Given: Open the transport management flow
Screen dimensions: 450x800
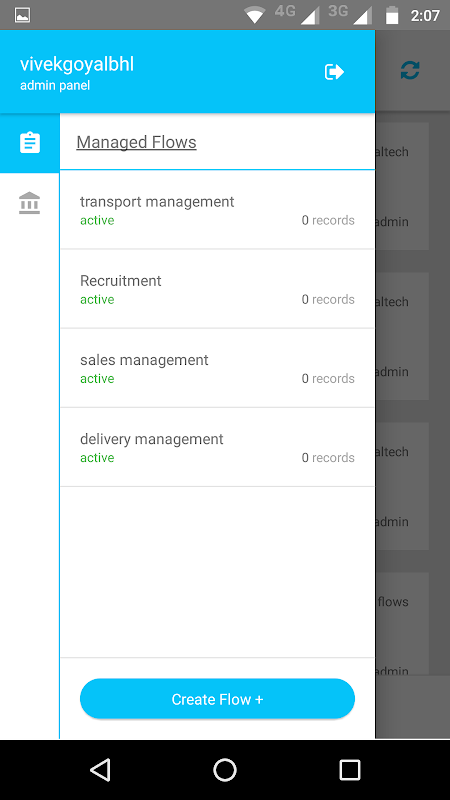Looking at the screenshot, I should (217, 210).
